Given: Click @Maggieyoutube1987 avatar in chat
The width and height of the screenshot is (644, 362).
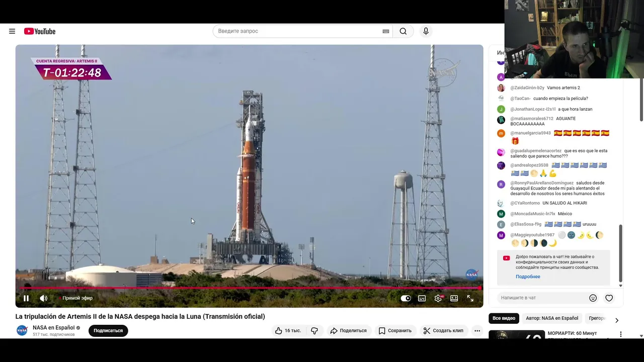Looking at the screenshot, I should (x=501, y=235).
